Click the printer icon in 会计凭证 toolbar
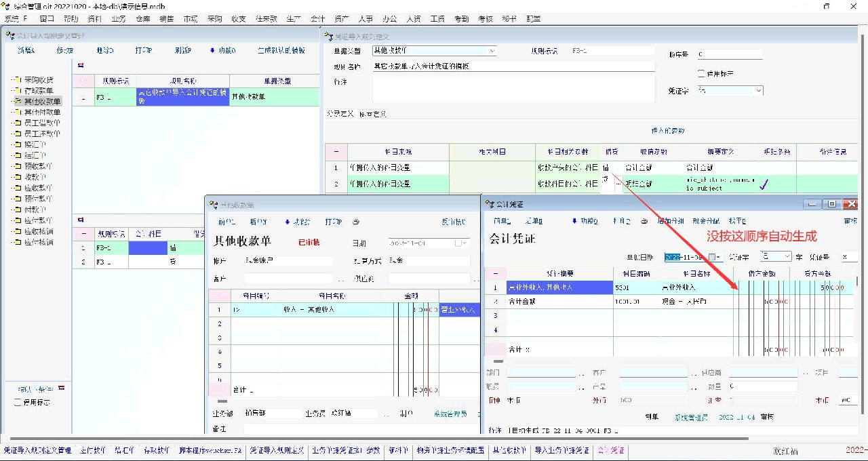The width and height of the screenshot is (868, 461). [x=644, y=221]
